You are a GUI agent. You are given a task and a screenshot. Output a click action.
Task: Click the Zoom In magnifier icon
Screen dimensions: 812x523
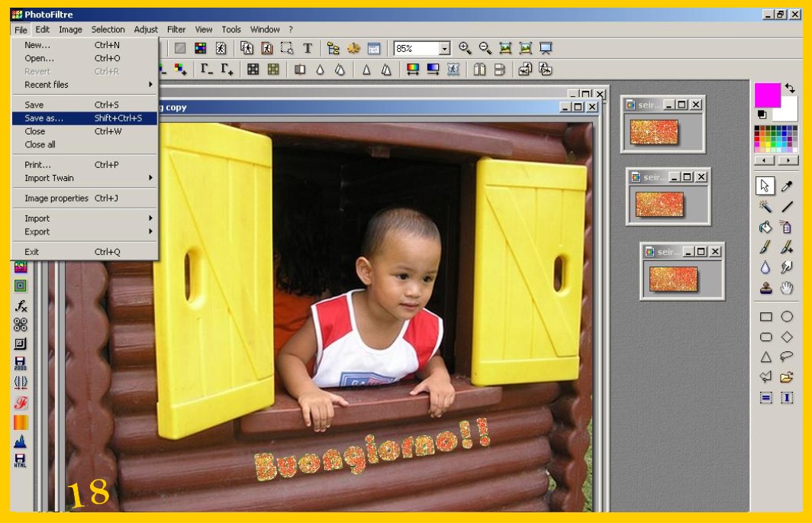[x=465, y=48]
